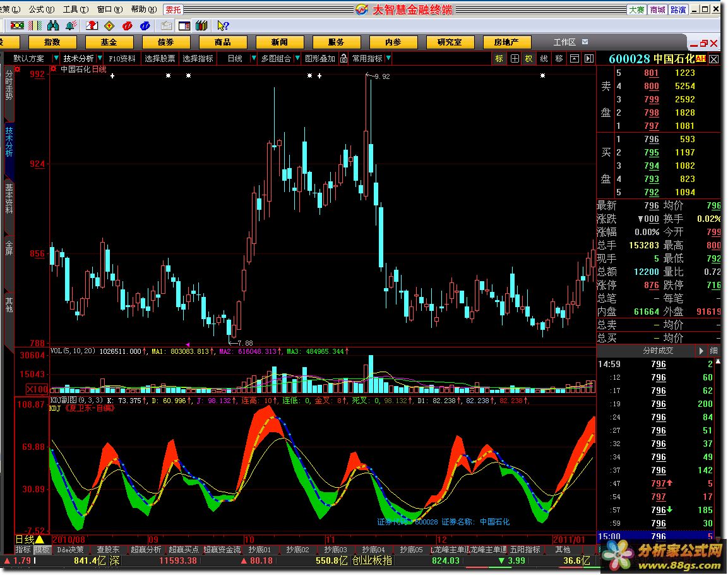Open the books library icon

tap(201, 25)
